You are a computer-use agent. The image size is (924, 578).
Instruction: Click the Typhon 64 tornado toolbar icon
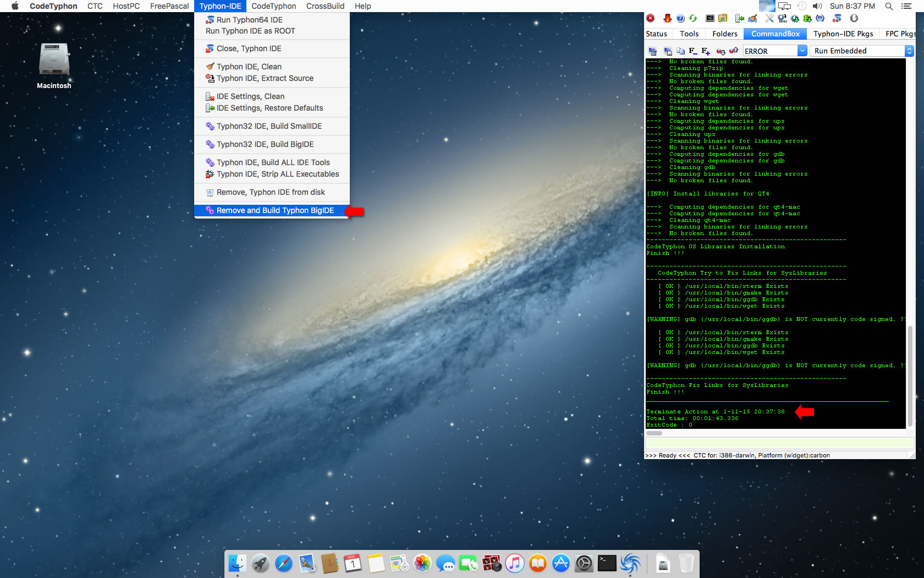tap(837, 18)
